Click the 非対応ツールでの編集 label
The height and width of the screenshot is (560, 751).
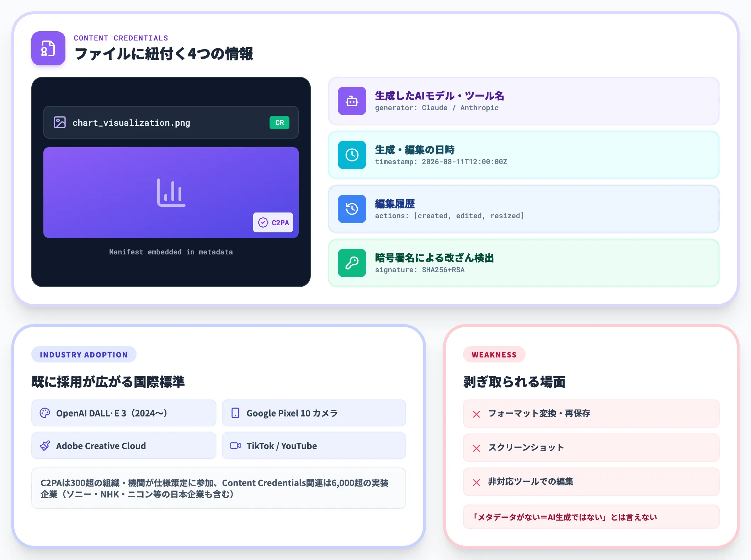click(531, 481)
